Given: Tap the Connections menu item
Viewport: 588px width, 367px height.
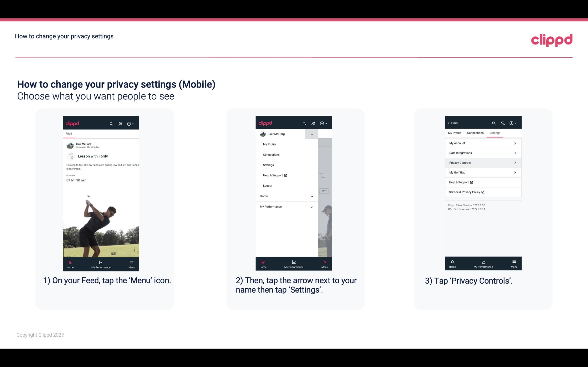Looking at the screenshot, I should tap(271, 154).
